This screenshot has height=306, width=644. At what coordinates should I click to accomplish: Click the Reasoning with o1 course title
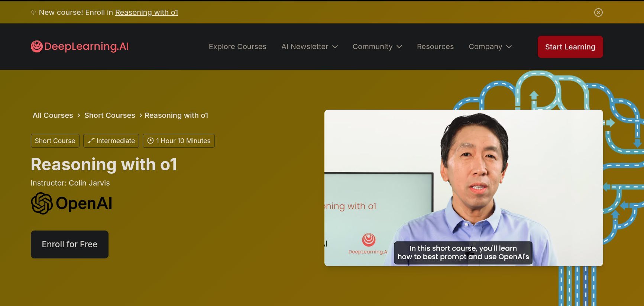tap(104, 164)
